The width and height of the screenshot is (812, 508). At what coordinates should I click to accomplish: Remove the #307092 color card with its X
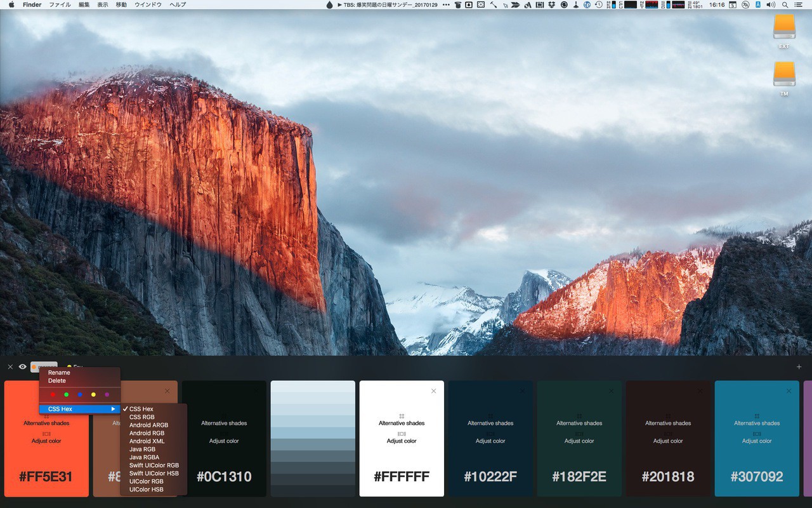pos(789,391)
